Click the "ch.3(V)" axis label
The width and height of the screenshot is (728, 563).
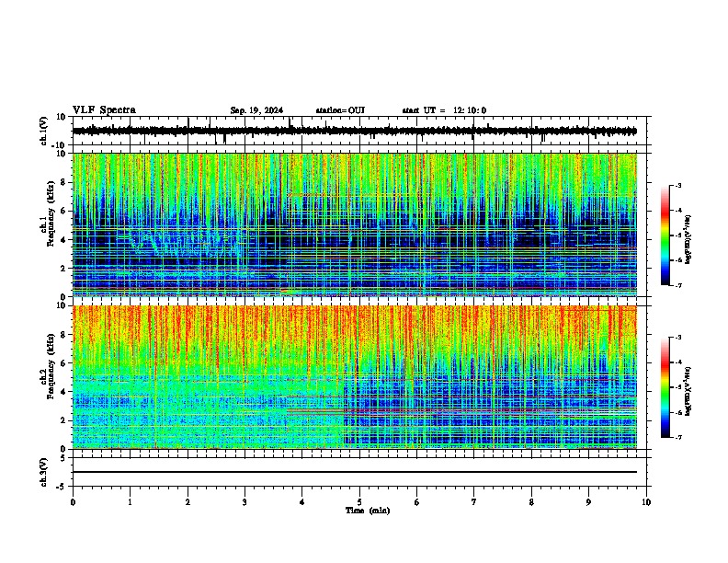coord(44,472)
